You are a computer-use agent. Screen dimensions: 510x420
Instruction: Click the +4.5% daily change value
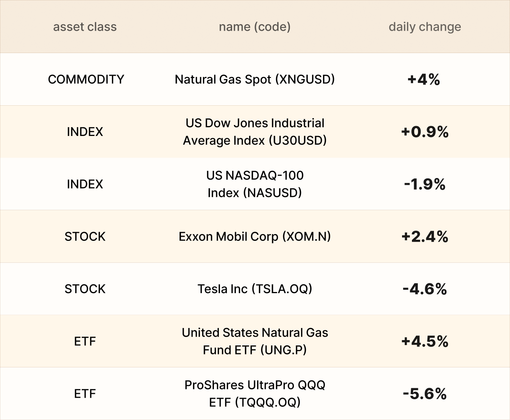(425, 342)
